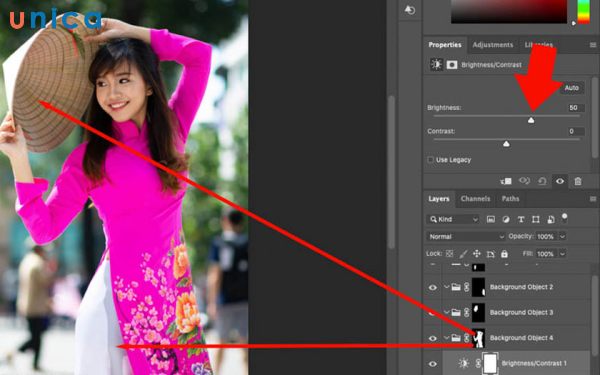600x375 pixels.
Task: Select Brightness/Contrast 1 mask thumbnail
Action: click(x=490, y=363)
